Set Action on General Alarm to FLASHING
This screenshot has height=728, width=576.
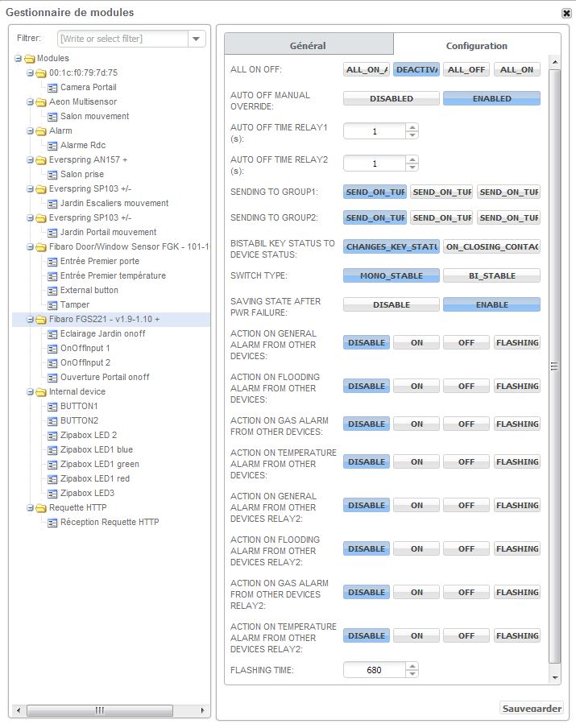point(516,342)
